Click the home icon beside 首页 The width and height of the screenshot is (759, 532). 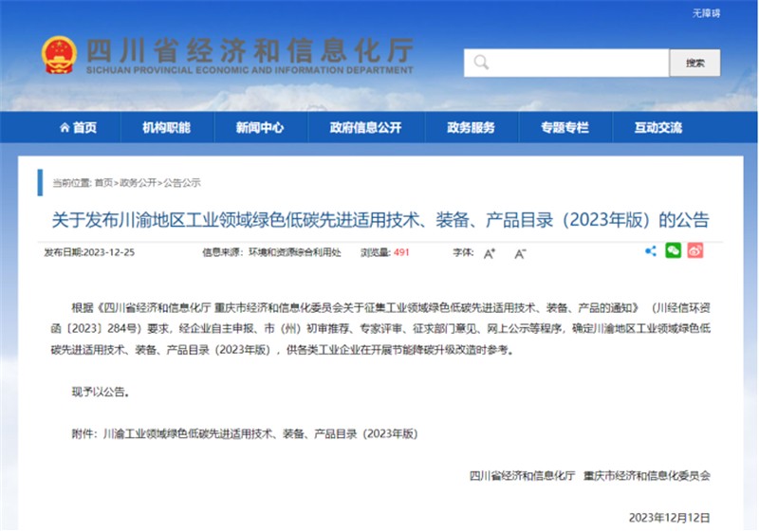coord(65,128)
